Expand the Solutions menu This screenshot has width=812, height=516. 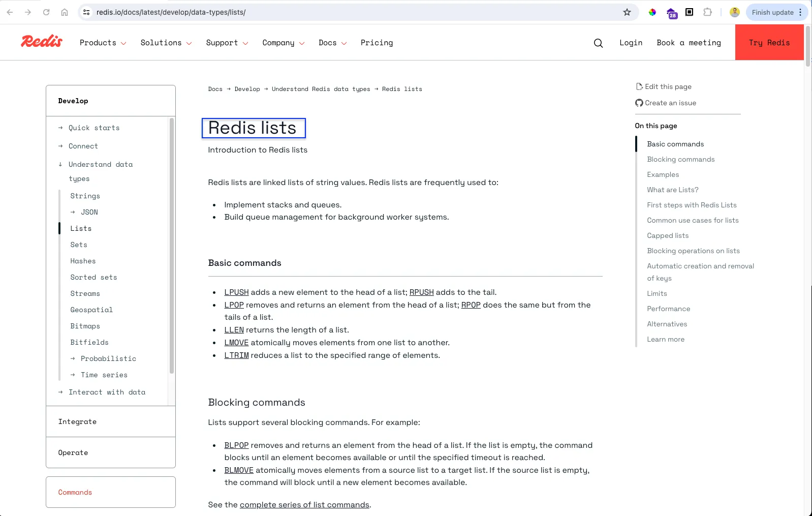(x=166, y=43)
